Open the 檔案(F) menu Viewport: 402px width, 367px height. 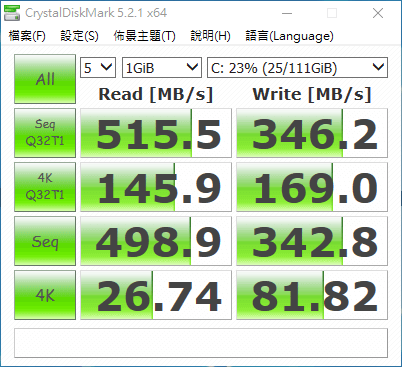[27, 36]
